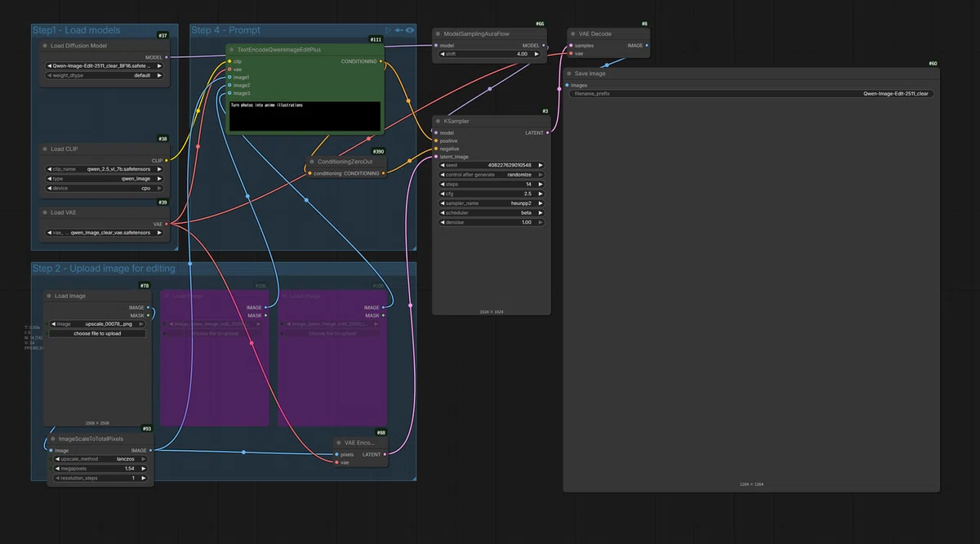Collapse the Load CLIP node via its dot
The image size is (980, 544).
pyautogui.click(x=45, y=149)
